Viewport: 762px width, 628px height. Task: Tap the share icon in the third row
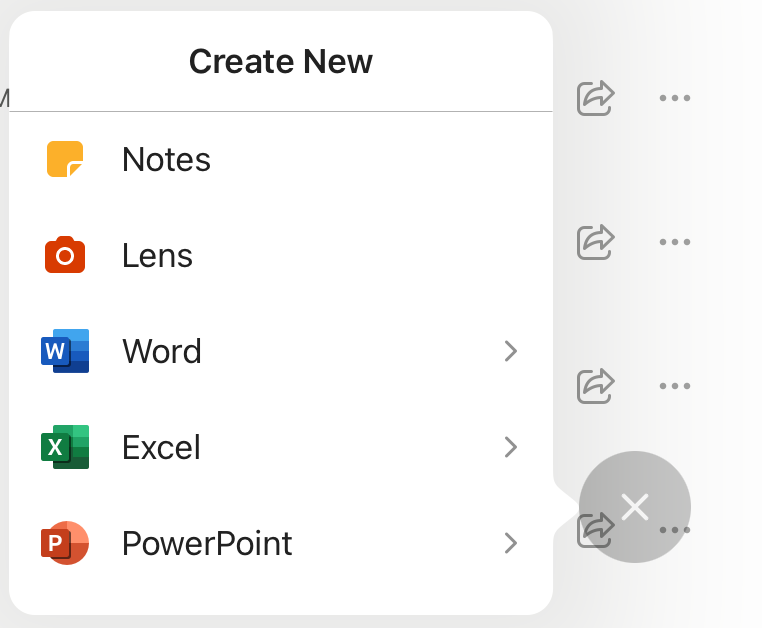[595, 385]
